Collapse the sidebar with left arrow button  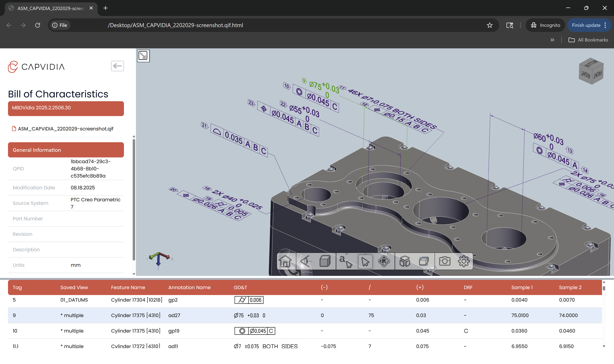click(x=117, y=66)
